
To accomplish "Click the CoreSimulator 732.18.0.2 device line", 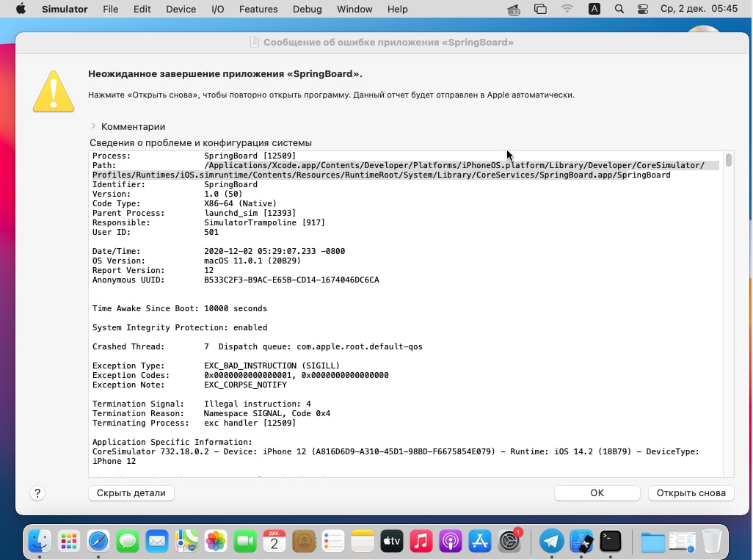I will click(x=396, y=457).
